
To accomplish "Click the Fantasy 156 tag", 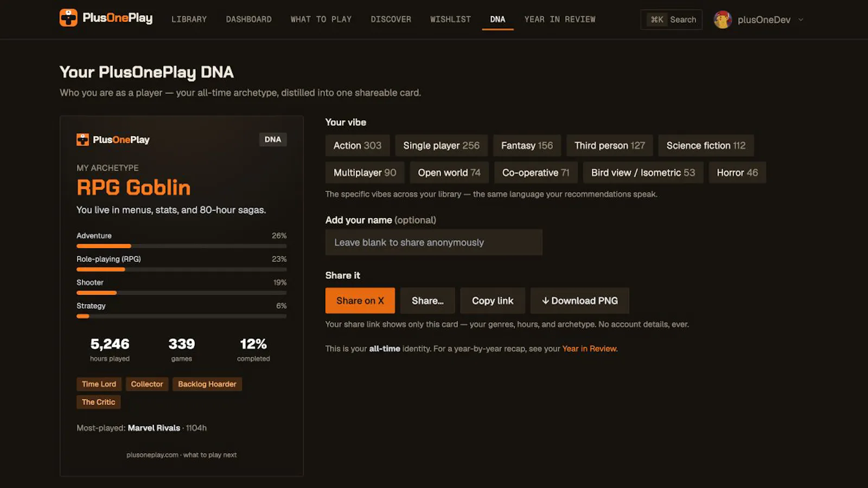I will (527, 145).
